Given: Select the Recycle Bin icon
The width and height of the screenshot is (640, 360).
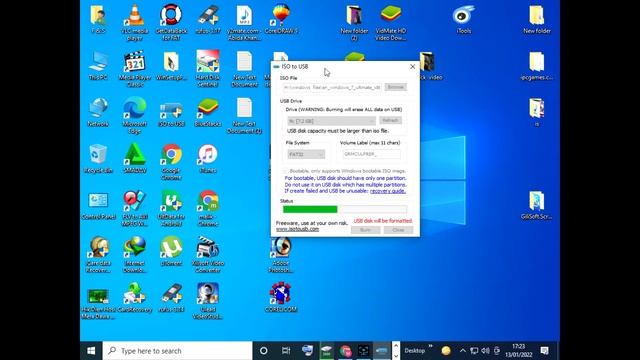Looking at the screenshot, I should tap(98, 158).
